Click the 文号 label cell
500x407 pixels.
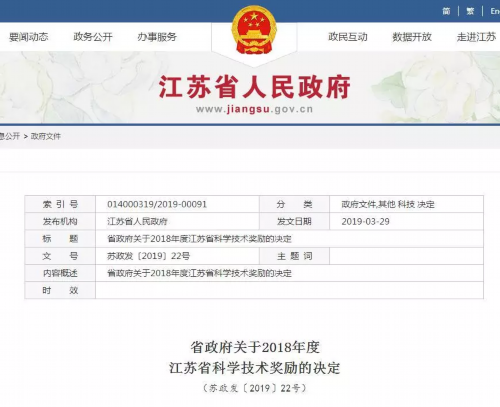point(60,256)
